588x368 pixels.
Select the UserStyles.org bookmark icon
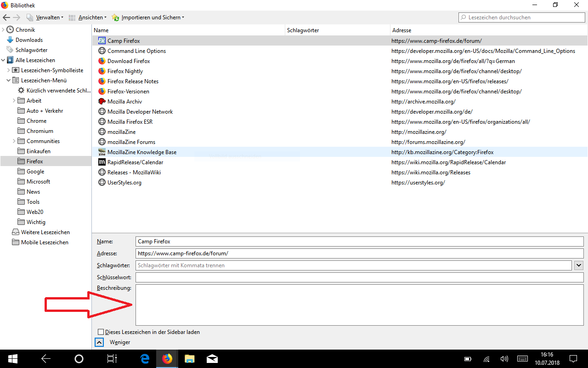(x=102, y=183)
